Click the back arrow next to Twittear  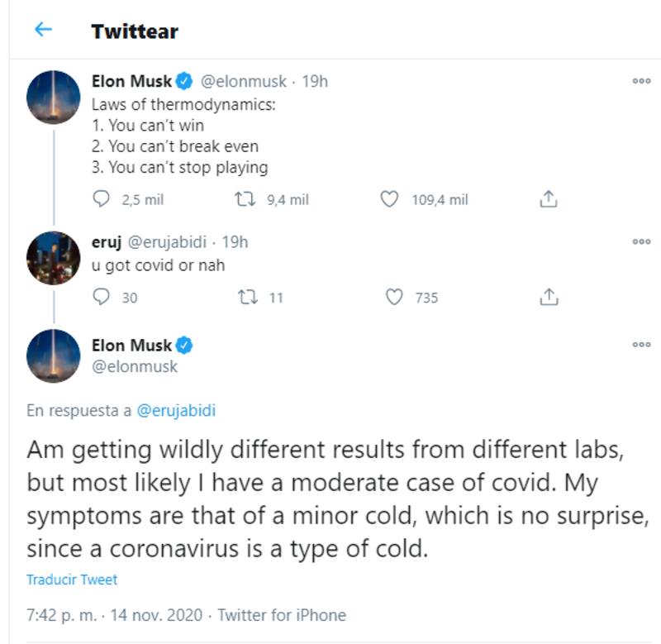[x=42, y=31]
